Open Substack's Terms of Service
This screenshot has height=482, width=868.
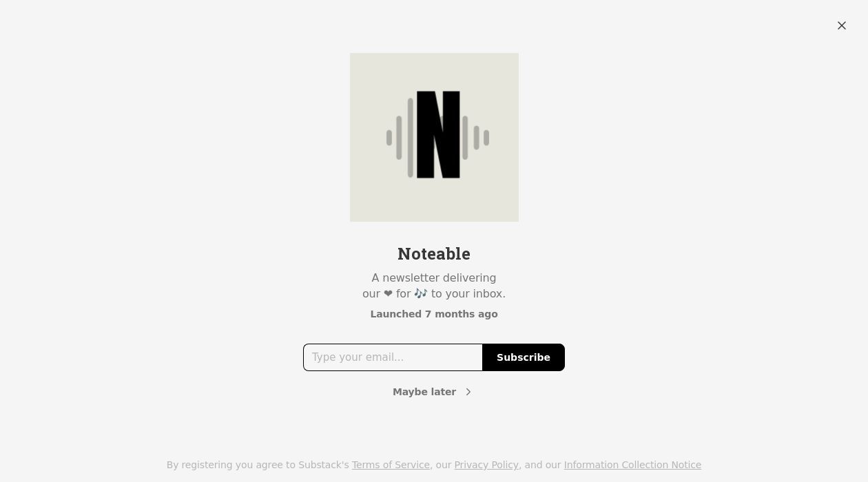[x=391, y=465]
